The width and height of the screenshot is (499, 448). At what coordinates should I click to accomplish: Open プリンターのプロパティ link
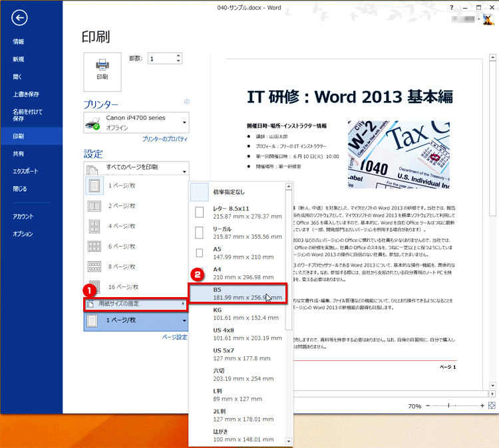[x=165, y=140]
